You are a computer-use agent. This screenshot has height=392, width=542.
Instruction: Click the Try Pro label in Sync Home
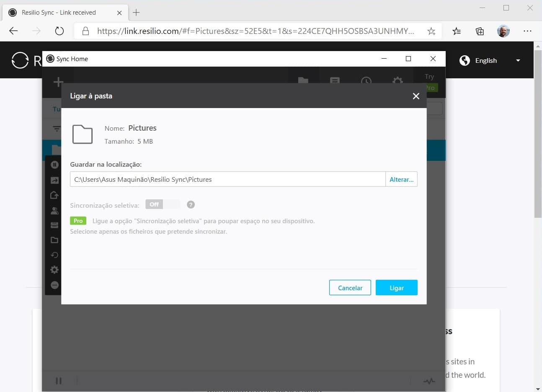(x=429, y=82)
